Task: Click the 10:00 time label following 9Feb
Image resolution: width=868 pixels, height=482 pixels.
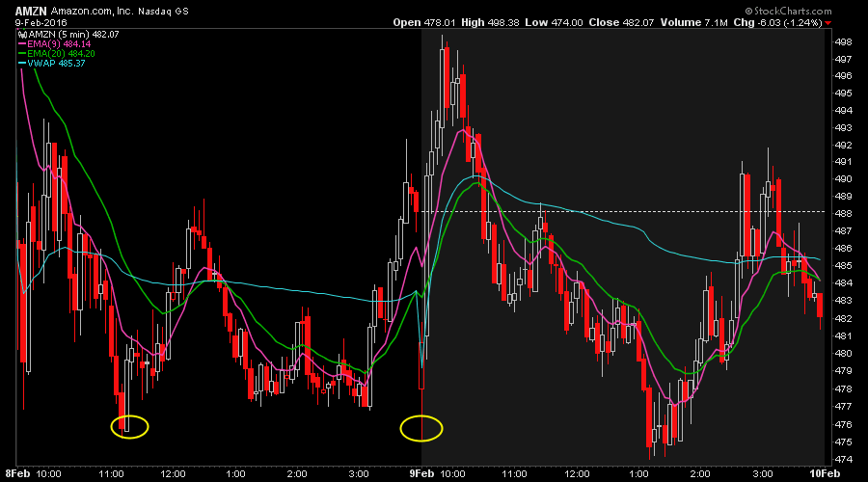Action: click(x=453, y=474)
